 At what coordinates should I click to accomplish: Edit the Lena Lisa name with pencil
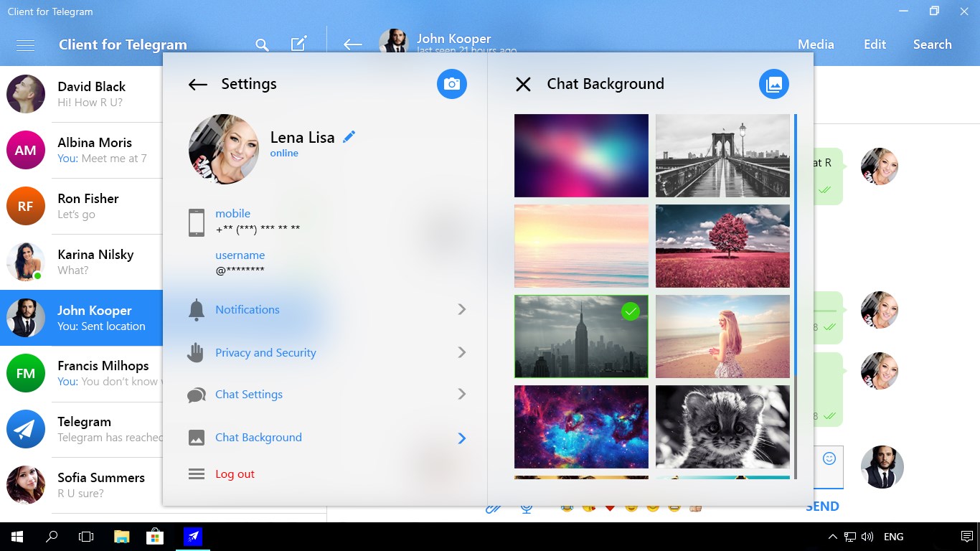[349, 136]
